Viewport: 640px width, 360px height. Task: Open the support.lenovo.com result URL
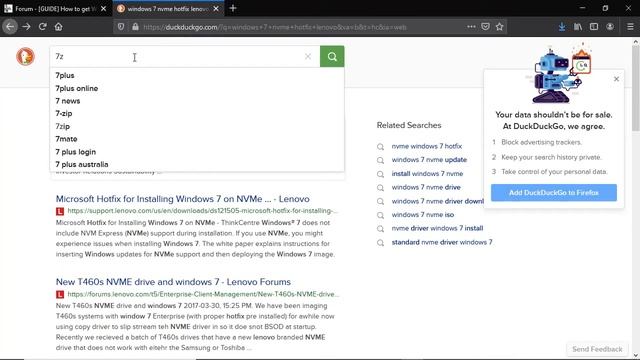pyautogui.click(x=202, y=211)
